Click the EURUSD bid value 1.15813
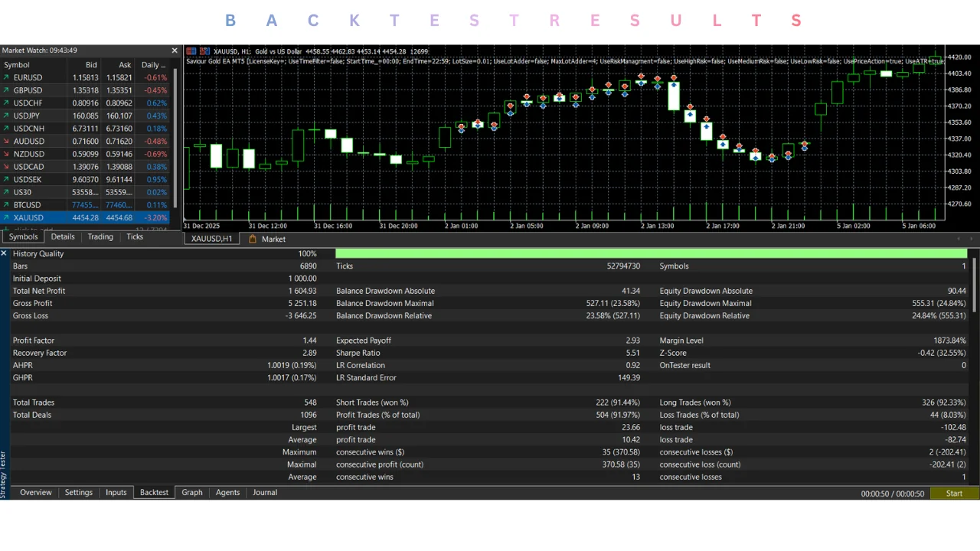980x551 pixels. click(85, 77)
